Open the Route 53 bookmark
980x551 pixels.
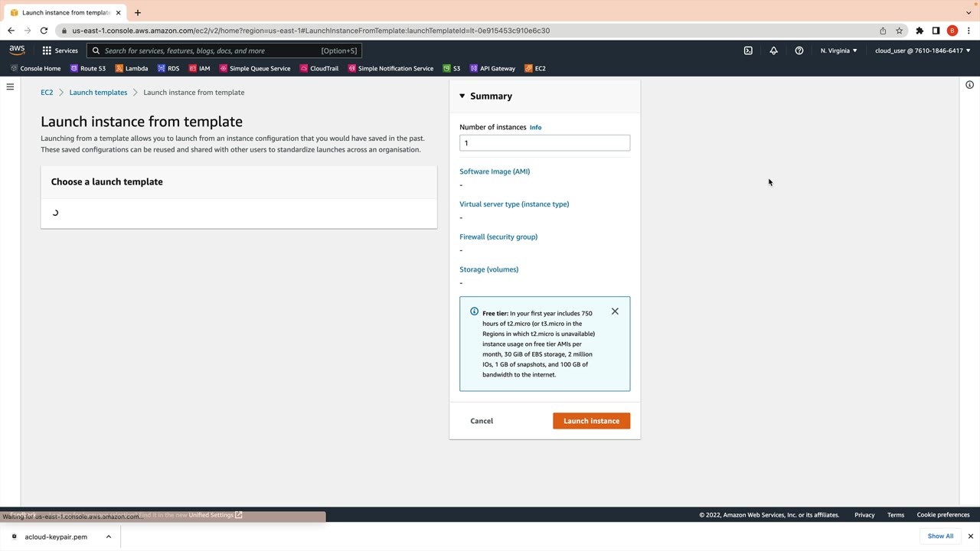(88, 68)
